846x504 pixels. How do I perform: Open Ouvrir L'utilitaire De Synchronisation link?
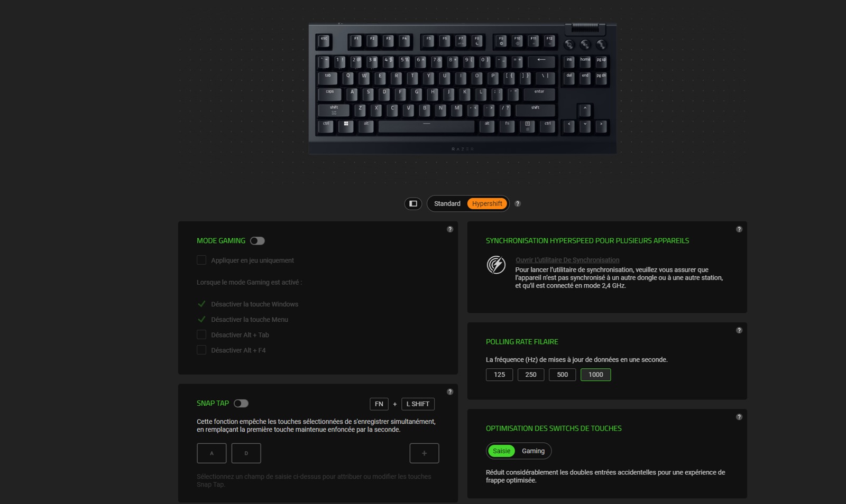click(567, 260)
